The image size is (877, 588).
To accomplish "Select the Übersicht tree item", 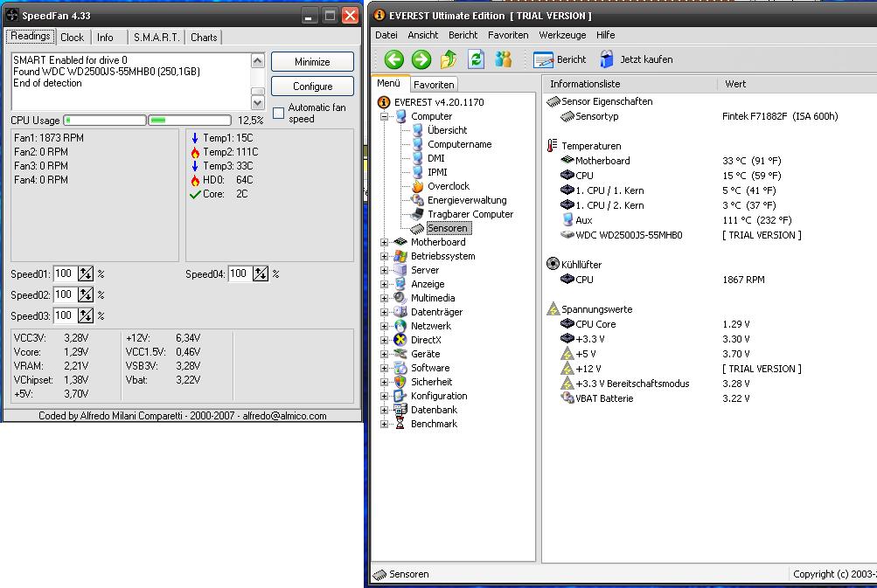I will tap(446, 130).
